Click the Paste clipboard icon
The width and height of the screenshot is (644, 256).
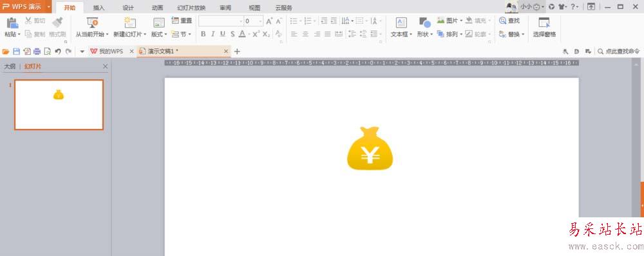pyautogui.click(x=12, y=23)
